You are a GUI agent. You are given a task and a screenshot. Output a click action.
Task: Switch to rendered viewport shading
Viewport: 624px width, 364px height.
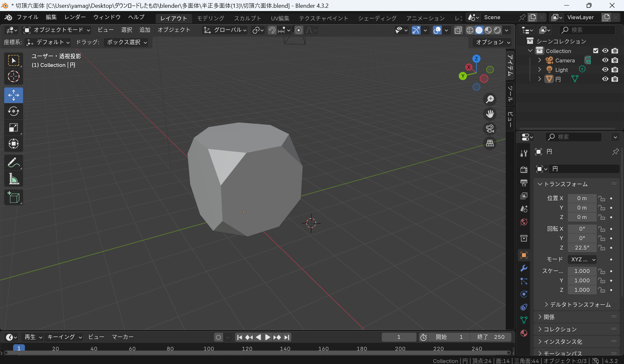click(497, 30)
